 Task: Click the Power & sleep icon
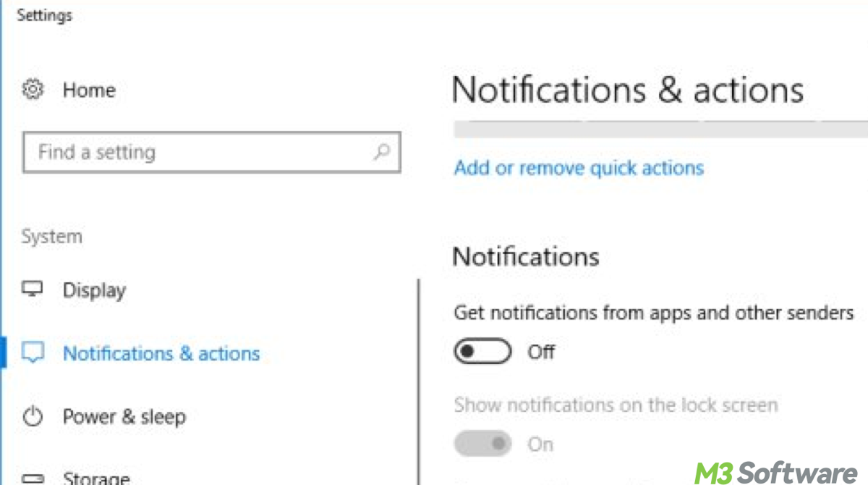33,416
